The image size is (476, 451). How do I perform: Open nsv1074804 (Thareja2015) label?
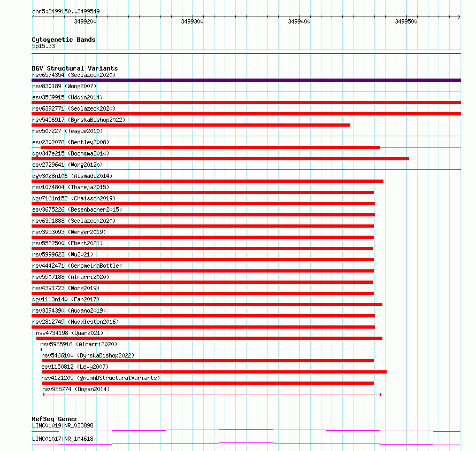[71, 187]
